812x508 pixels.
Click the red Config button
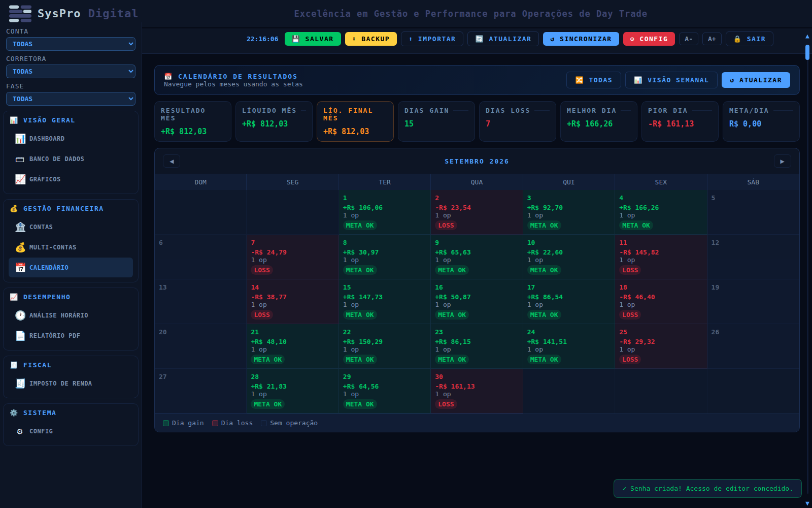click(x=649, y=39)
